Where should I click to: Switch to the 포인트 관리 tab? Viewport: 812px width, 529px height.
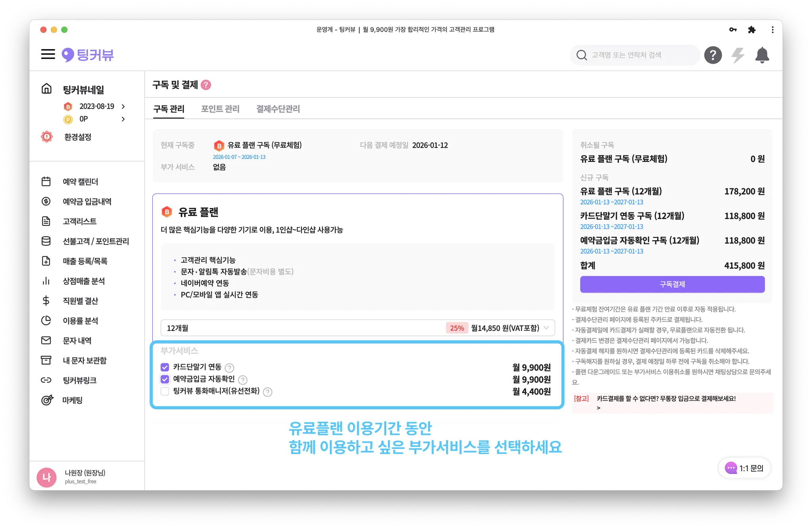point(220,109)
